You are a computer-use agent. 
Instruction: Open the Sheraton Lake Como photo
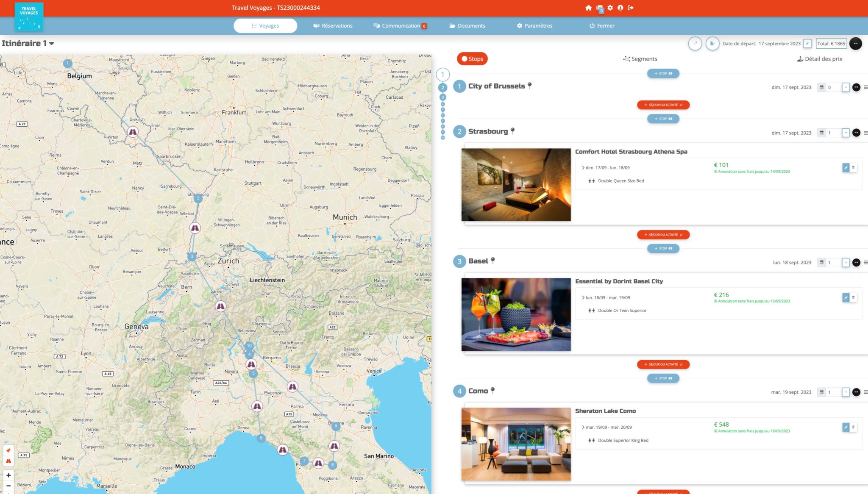(x=516, y=444)
